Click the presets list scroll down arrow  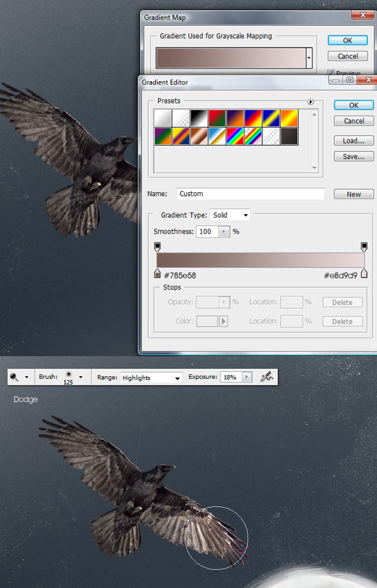(314, 168)
